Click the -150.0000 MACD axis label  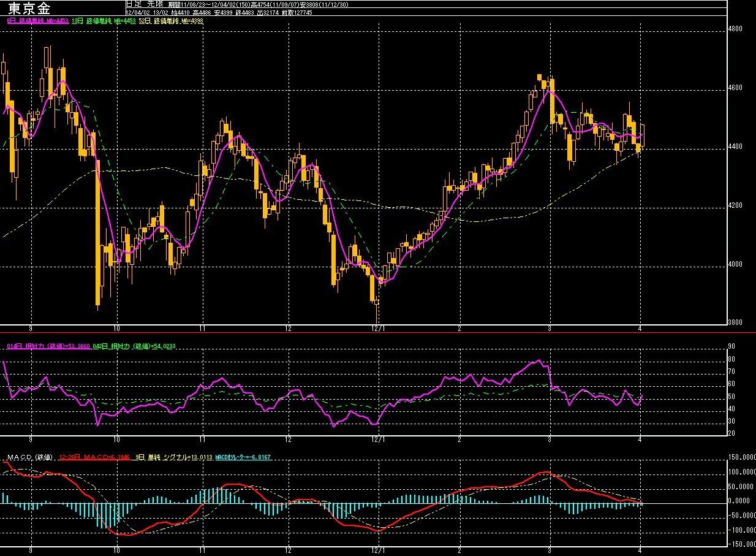pyautogui.click(x=741, y=544)
